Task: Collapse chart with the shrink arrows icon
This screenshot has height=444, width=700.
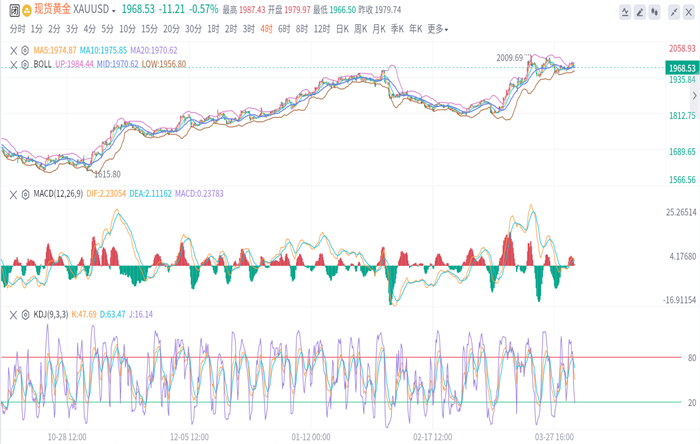Action: pos(674,12)
